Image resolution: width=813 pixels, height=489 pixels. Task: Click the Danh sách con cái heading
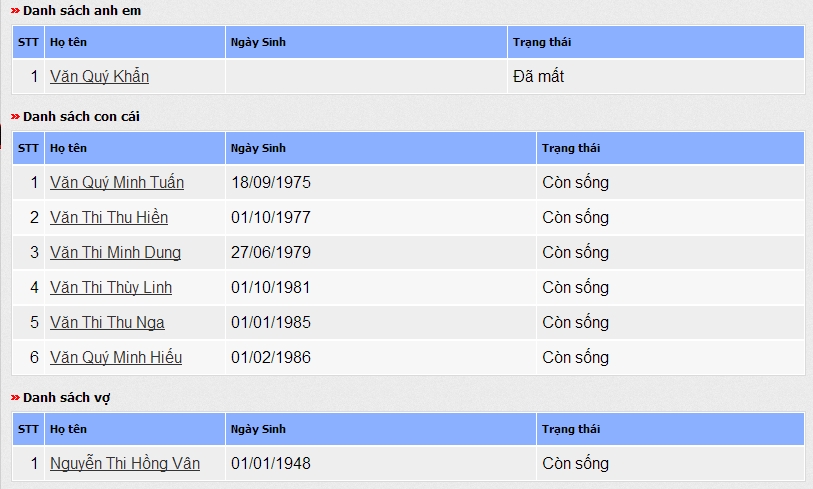pos(81,117)
